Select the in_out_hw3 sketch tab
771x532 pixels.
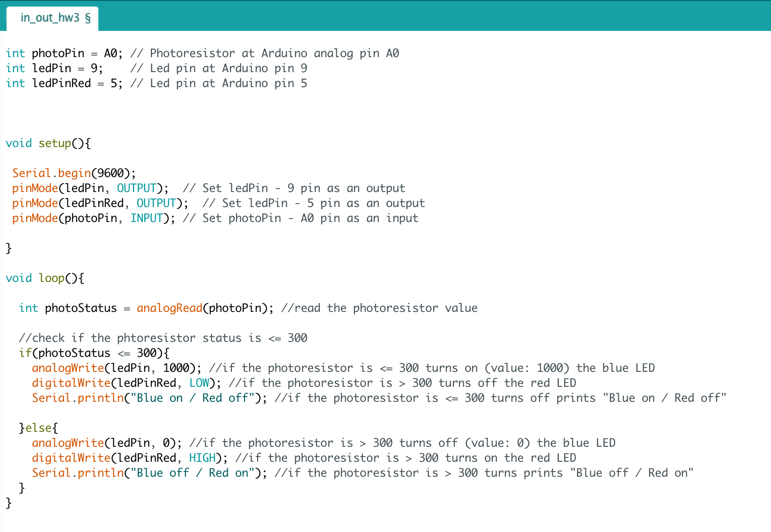click(52, 18)
